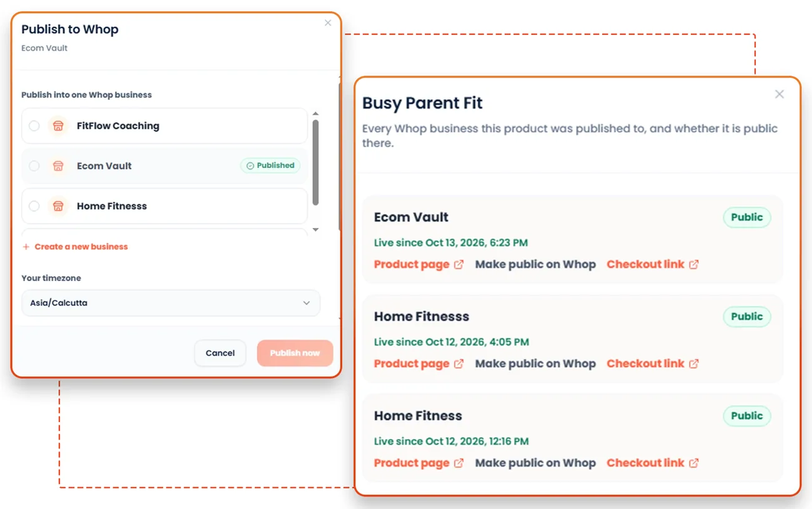
Task: Click text Live since Oct 13, 2026, 6:23 PM
Action: [451, 242]
